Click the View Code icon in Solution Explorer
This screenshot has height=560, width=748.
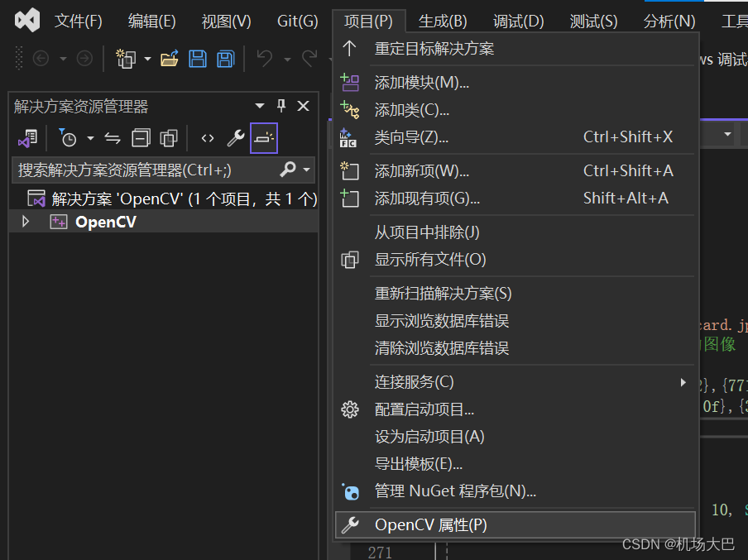click(x=207, y=137)
